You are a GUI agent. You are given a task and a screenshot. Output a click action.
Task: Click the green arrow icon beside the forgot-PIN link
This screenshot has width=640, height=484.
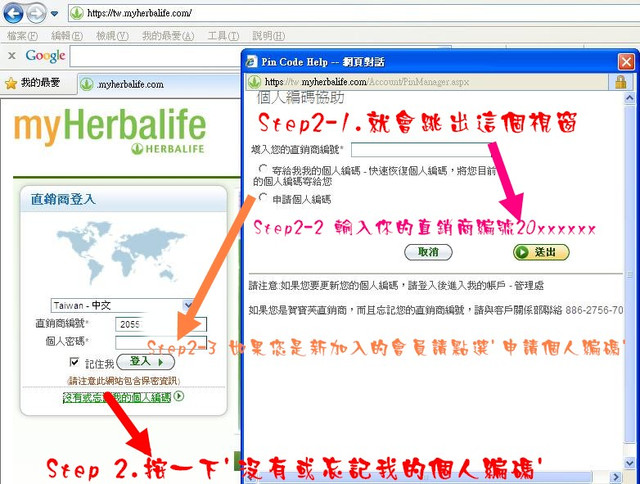179,396
